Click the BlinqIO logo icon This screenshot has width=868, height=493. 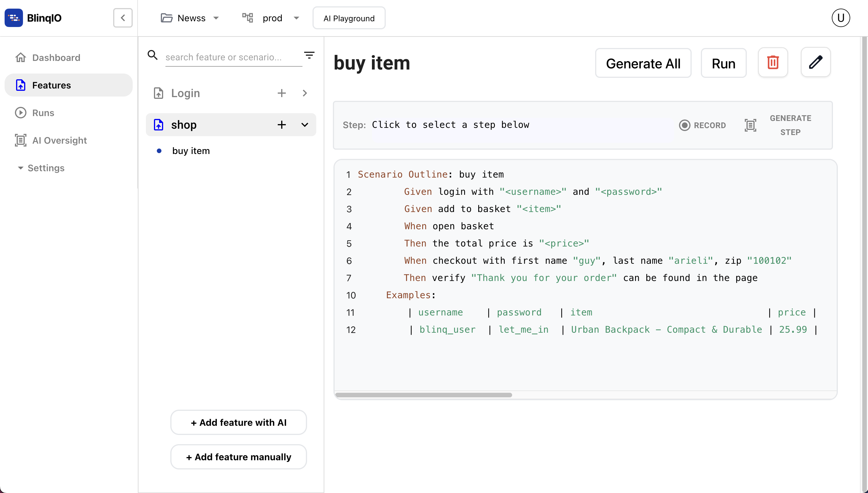click(x=13, y=18)
